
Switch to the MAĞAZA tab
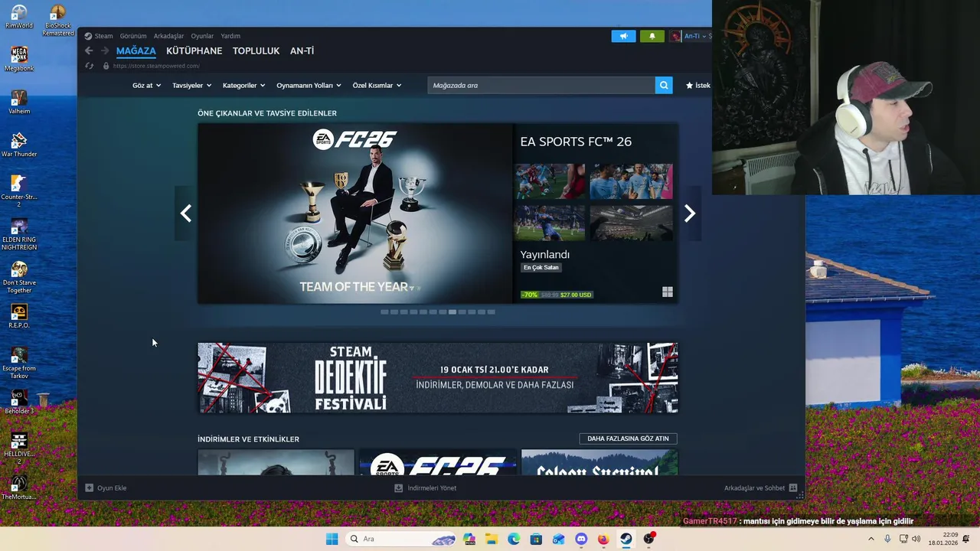(136, 51)
